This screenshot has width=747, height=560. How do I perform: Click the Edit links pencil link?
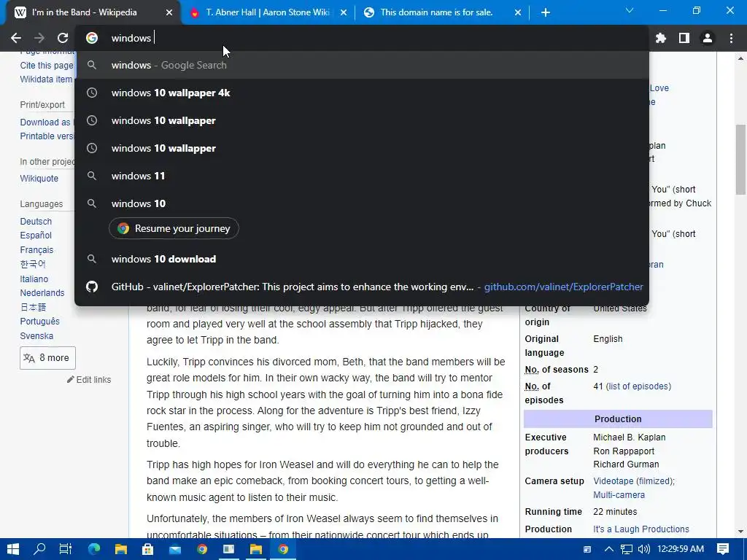pyautogui.click(x=89, y=379)
